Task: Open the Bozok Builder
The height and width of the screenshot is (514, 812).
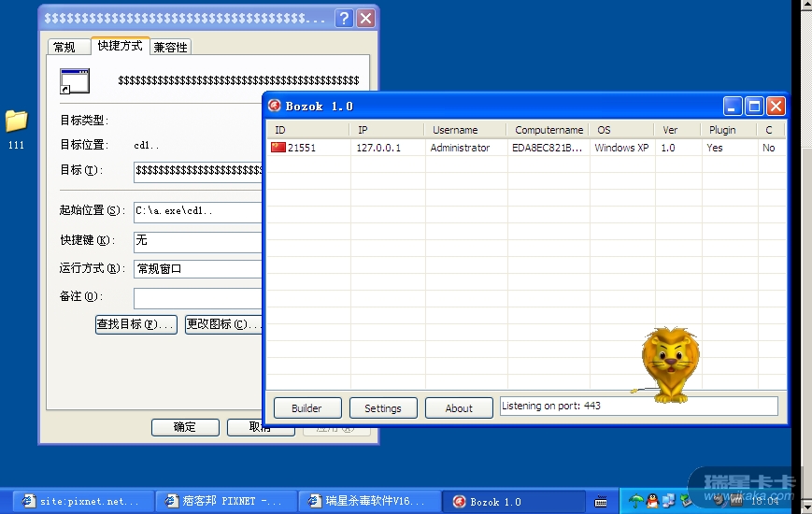Action: (307, 407)
